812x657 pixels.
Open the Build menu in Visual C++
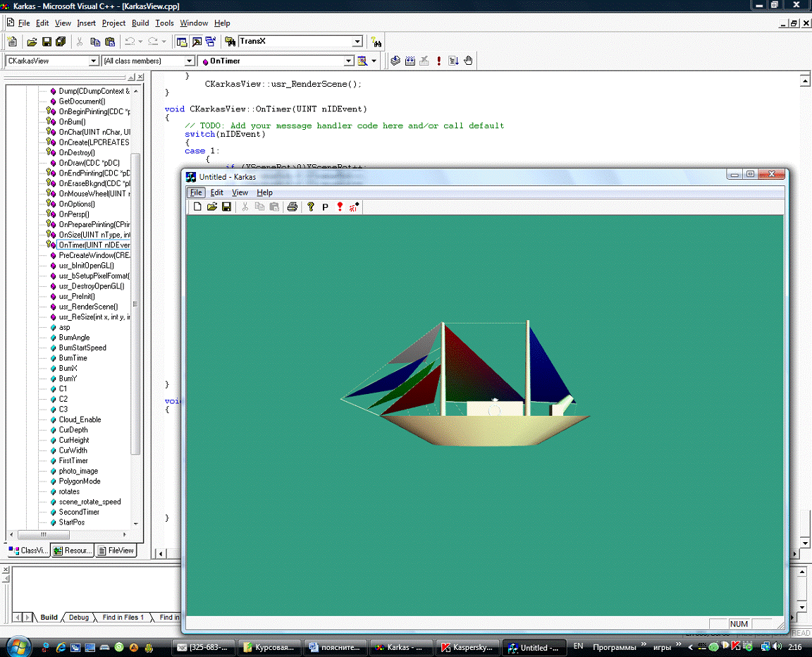click(140, 23)
